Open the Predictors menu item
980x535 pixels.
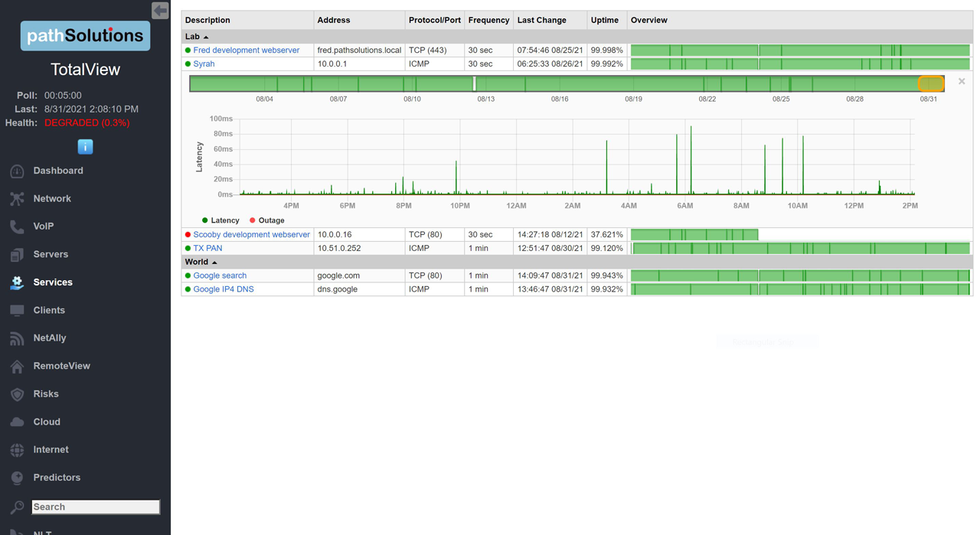tap(57, 478)
